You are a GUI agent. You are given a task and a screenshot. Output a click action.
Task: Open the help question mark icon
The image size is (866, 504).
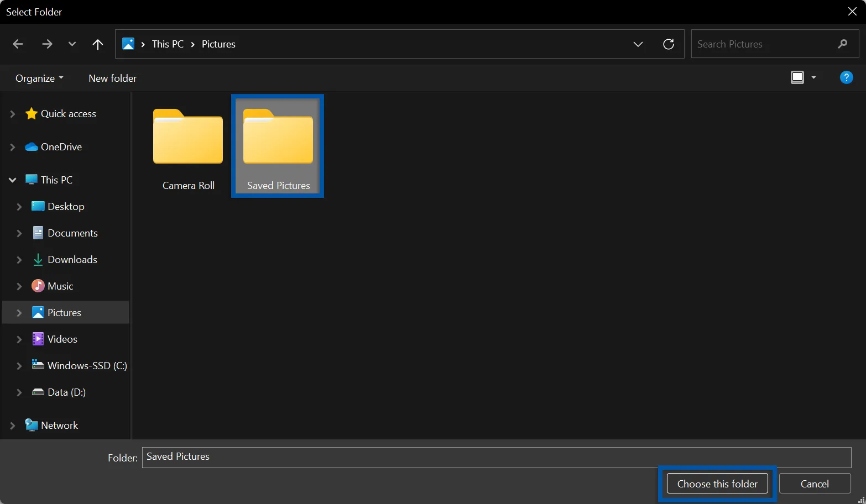click(846, 77)
